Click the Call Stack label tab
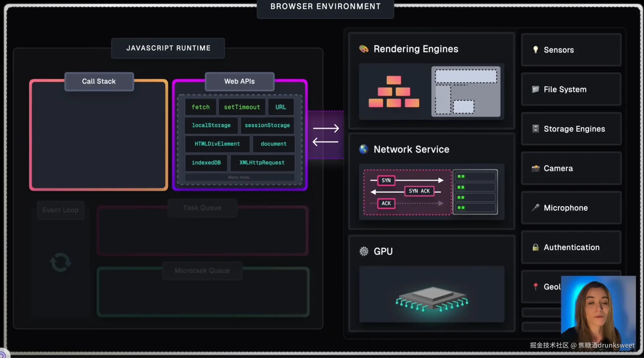This screenshot has width=644, height=358. tap(99, 81)
